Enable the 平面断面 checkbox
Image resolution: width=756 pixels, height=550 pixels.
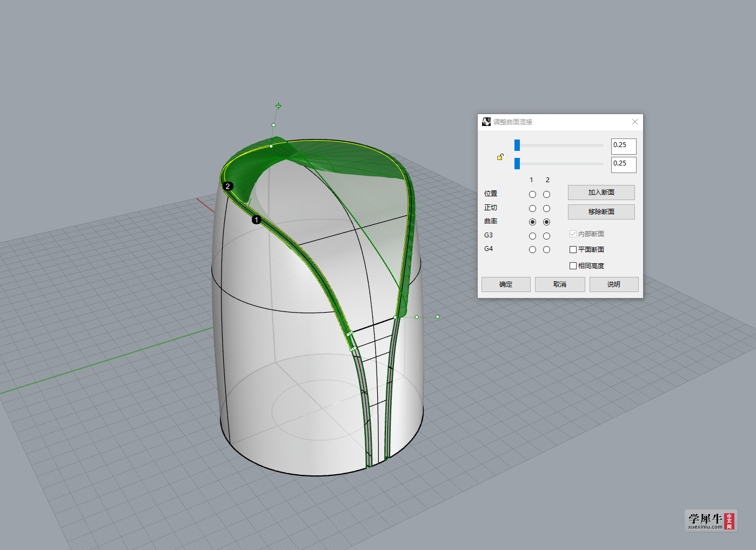[573, 249]
